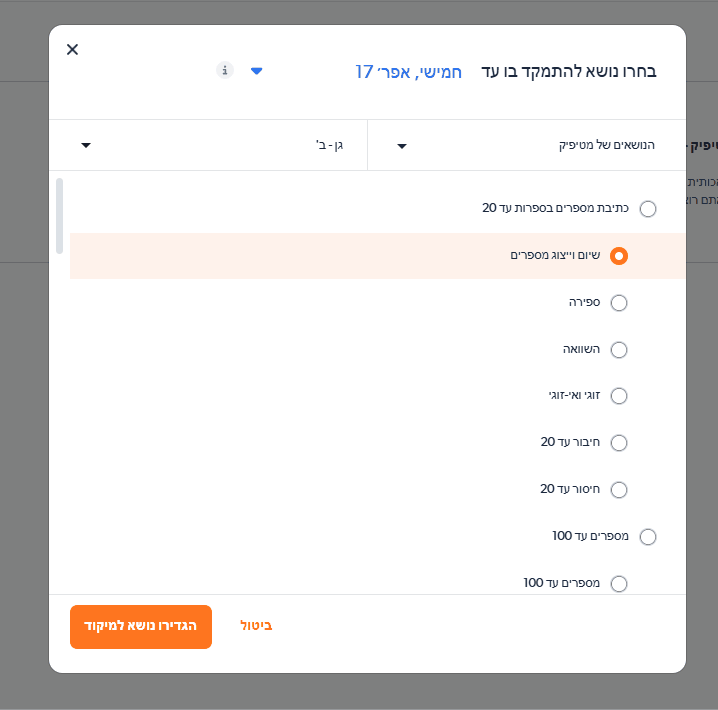Click the topic list scrollbar thumb
718x710 pixels.
[60, 215]
